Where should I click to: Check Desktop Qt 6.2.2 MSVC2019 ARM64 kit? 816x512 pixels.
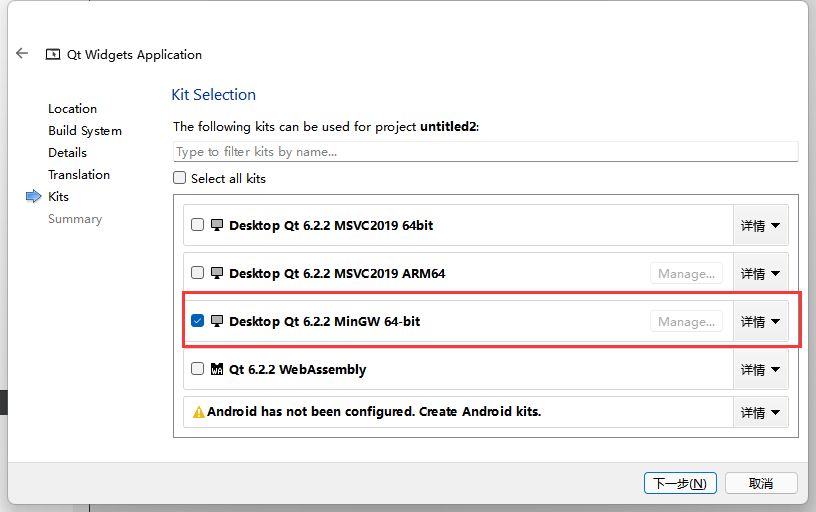[x=197, y=273]
